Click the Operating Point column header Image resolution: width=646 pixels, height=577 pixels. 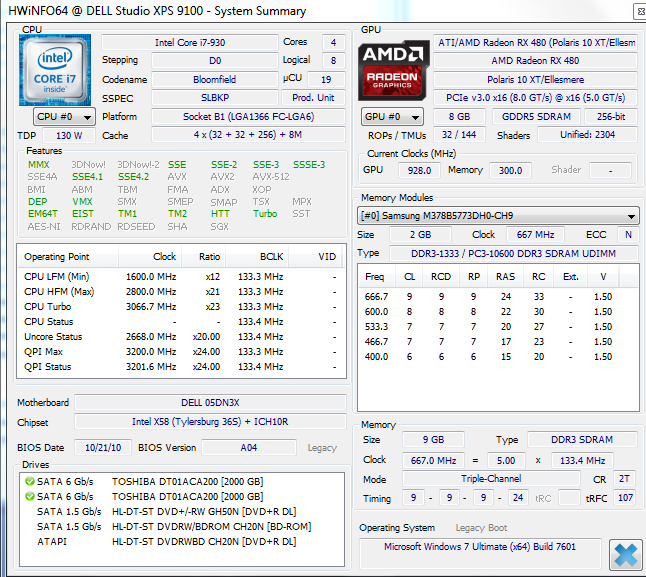[x=68, y=257]
